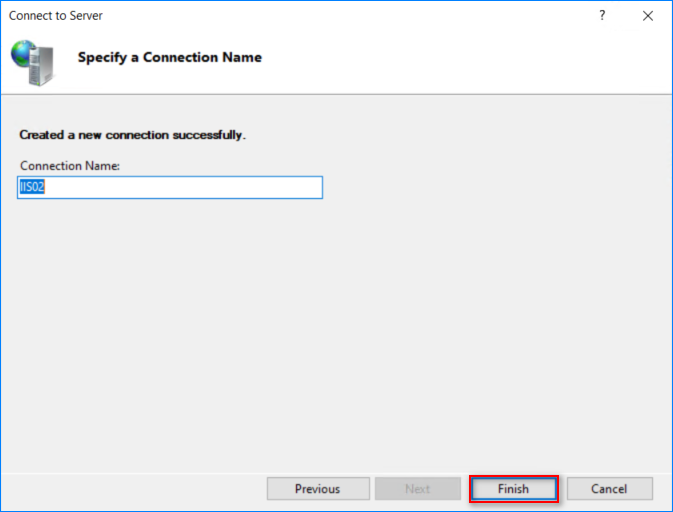This screenshot has width=673, height=512.
Task: Finish creating the connection
Action: (514, 488)
